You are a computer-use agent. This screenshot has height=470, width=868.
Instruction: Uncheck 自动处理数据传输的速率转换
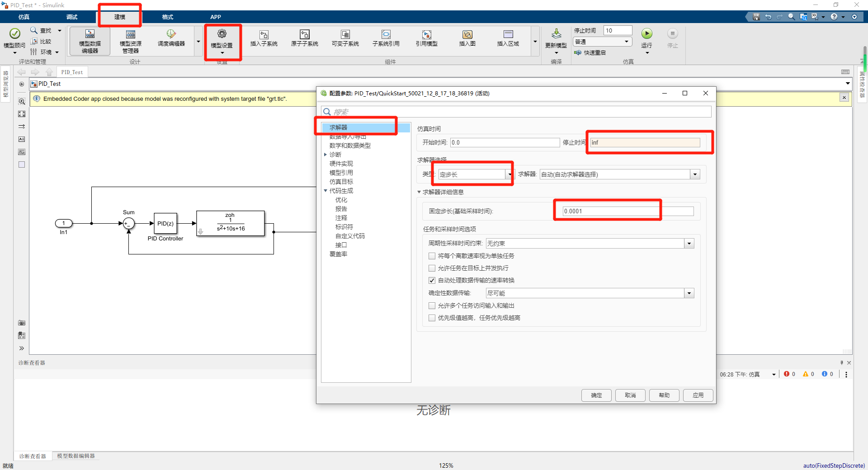coord(432,280)
